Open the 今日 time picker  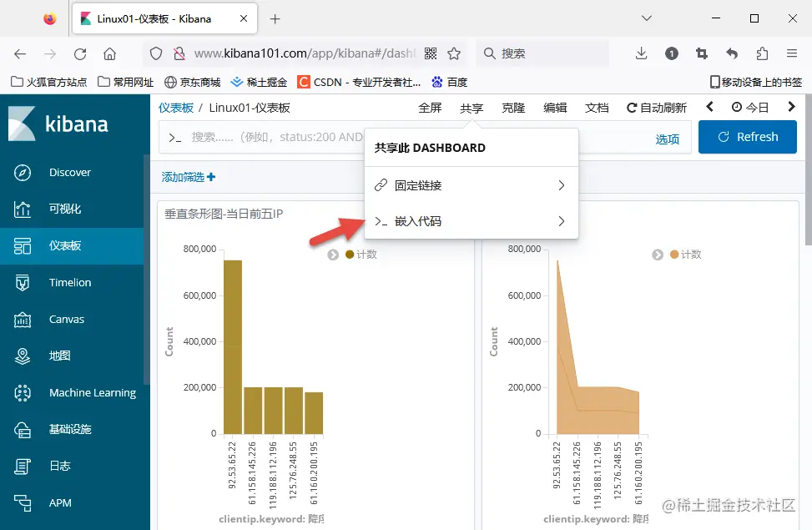pos(750,107)
